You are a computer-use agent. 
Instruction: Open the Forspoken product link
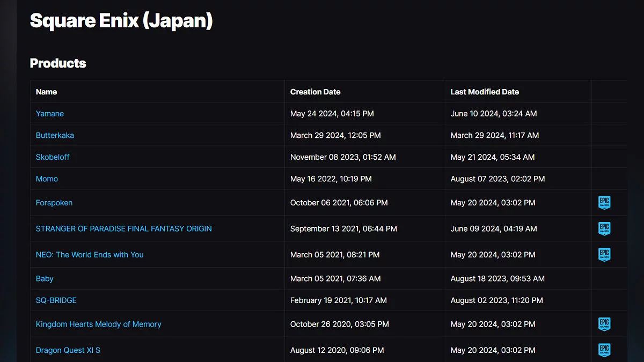tap(54, 203)
